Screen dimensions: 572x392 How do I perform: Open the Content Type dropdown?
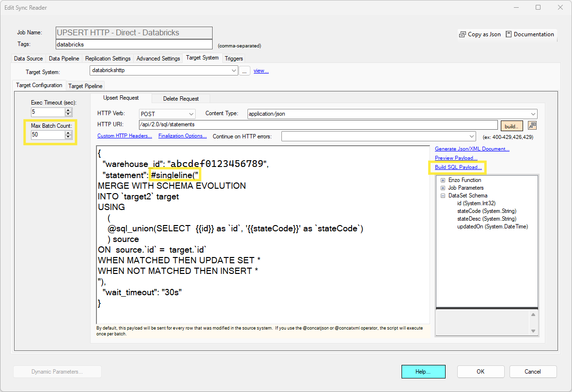[x=533, y=114]
